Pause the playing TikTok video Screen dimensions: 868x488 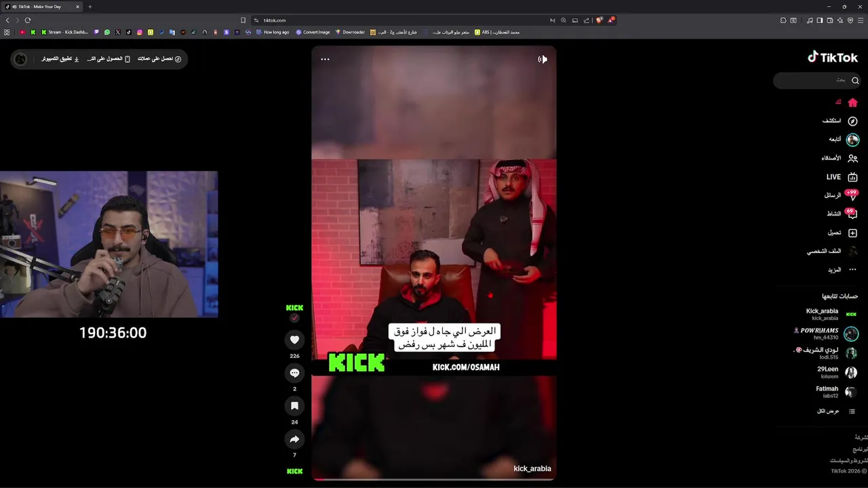(x=434, y=263)
